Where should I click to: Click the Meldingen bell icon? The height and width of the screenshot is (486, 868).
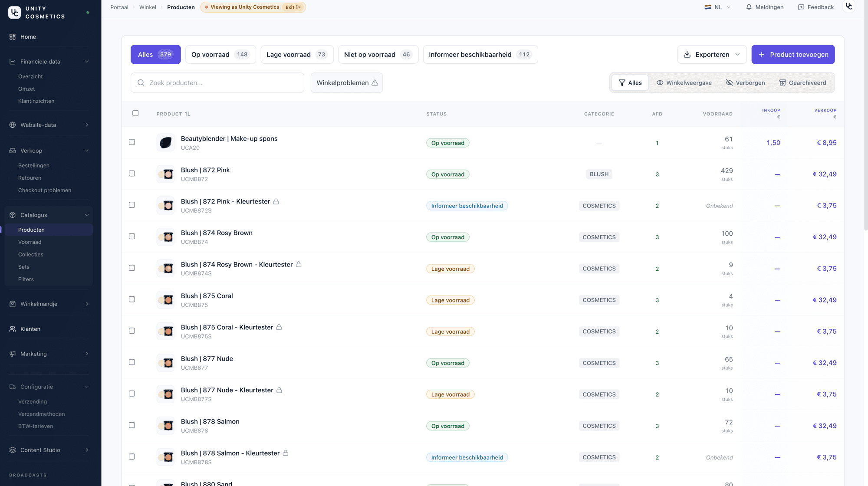click(749, 7)
